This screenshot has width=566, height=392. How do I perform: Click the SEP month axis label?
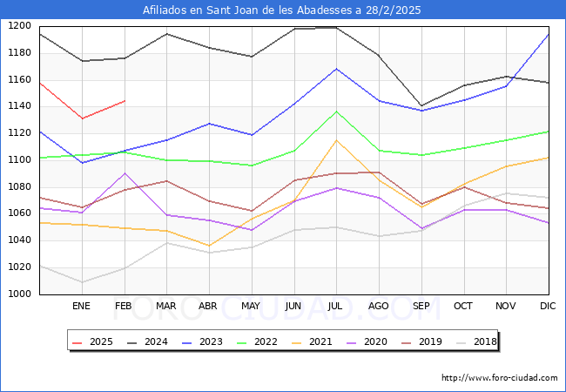point(421,306)
